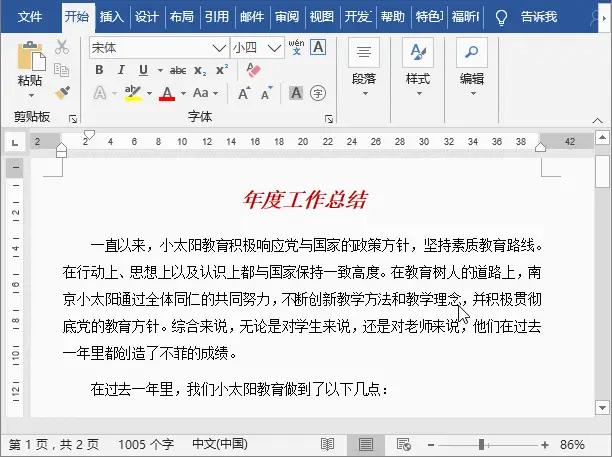Click the right indent ruler marker
Viewport: 612px width, 457px height.
coord(540,147)
